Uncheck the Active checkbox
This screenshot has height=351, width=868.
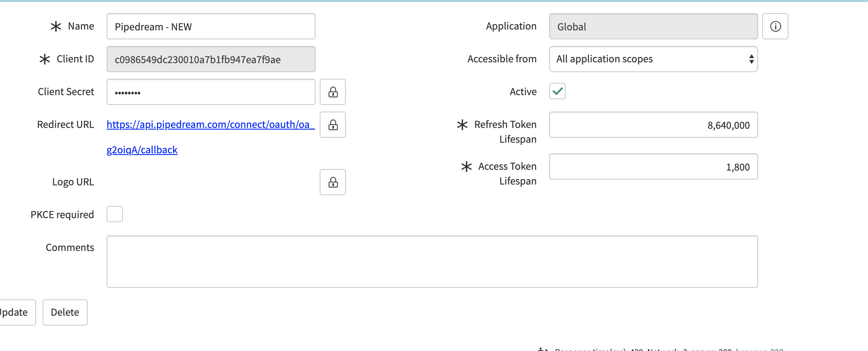pos(557,91)
